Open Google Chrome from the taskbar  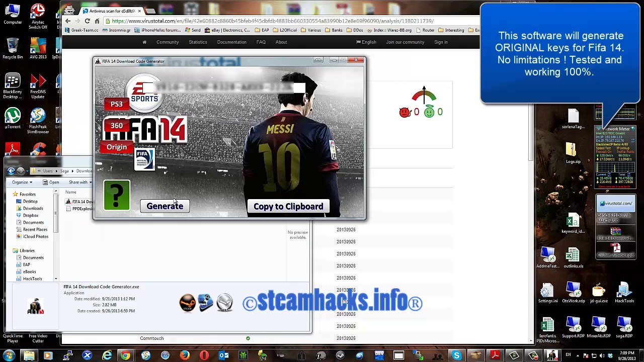pyautogui.click(x=125, y=356)
